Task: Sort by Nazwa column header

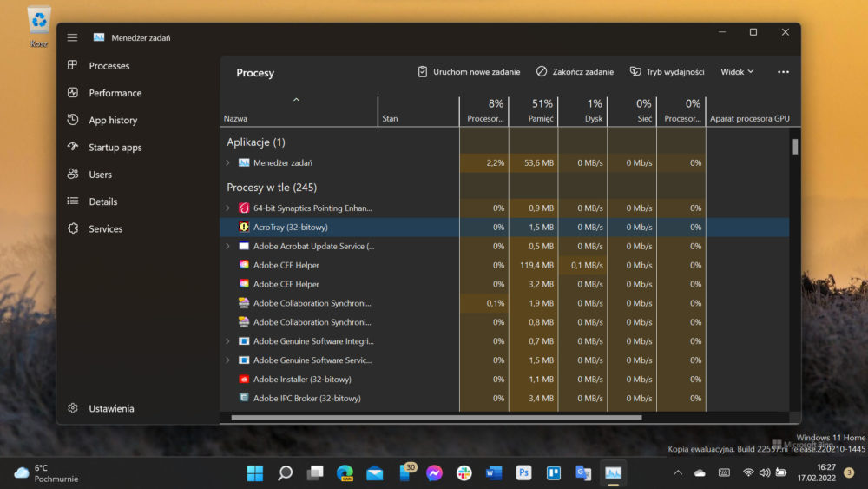Action: pyautogui.click(x=299, y=111)
